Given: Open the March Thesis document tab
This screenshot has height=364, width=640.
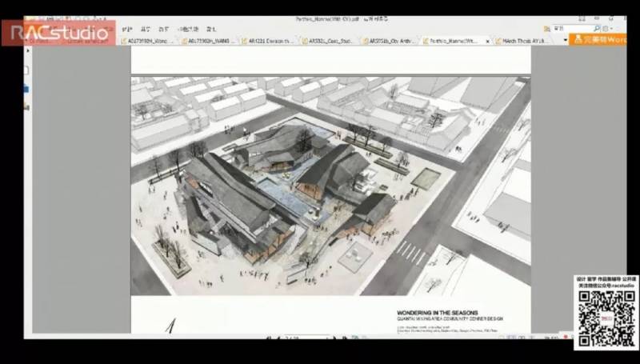Looking at the screenshot, I should [x=525, y=39].
